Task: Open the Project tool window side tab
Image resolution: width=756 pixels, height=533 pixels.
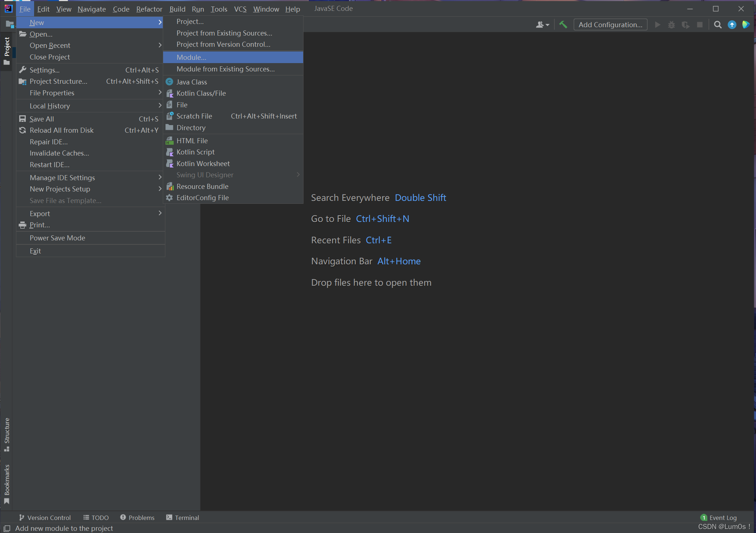Action: point(7,50)
